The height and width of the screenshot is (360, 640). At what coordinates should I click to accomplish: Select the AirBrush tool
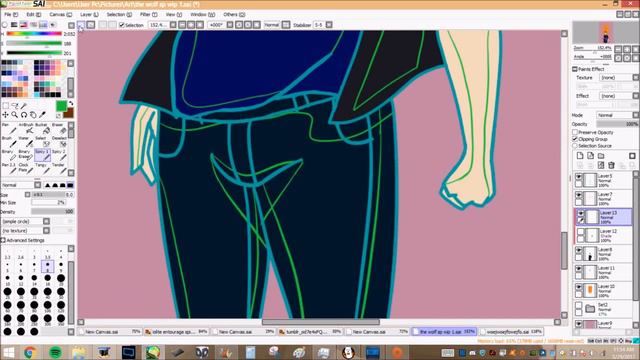click(x=26, y=128)
